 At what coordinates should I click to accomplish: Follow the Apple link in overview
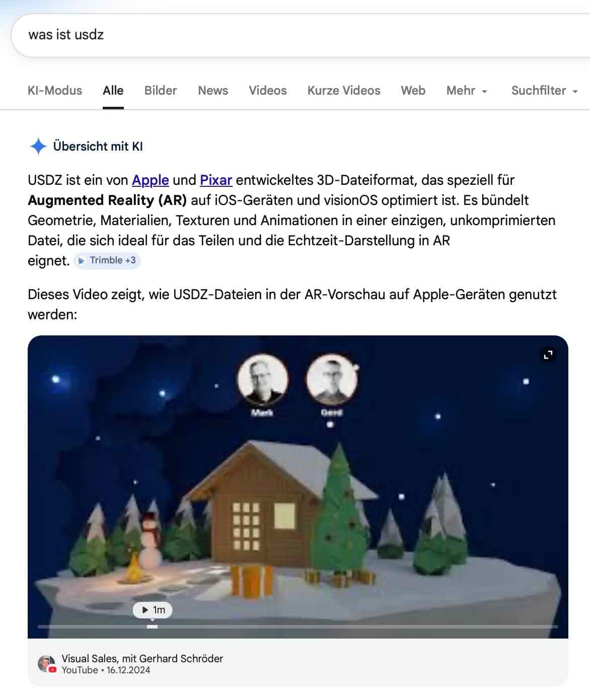tap(150, 180)
